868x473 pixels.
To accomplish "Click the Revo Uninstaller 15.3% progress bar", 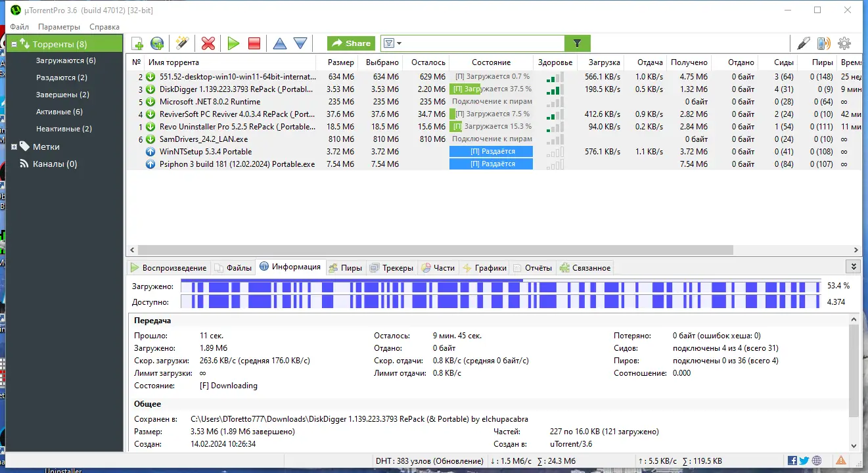I will pos(491,127).
